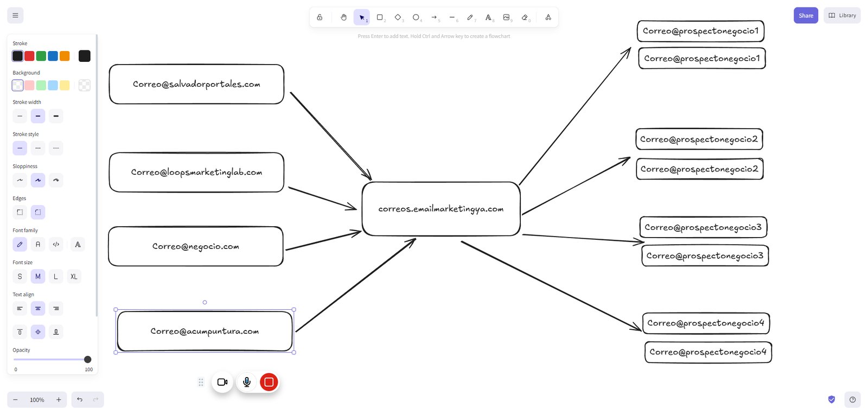868x415 pixels.
Task: Select the Diamond shape tool
Action: coord(398,17)
